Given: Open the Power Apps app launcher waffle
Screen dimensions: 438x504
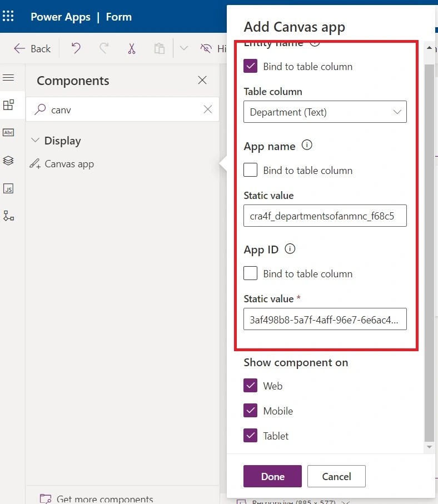Looking at the screenshot, I should tap(8, 16).
